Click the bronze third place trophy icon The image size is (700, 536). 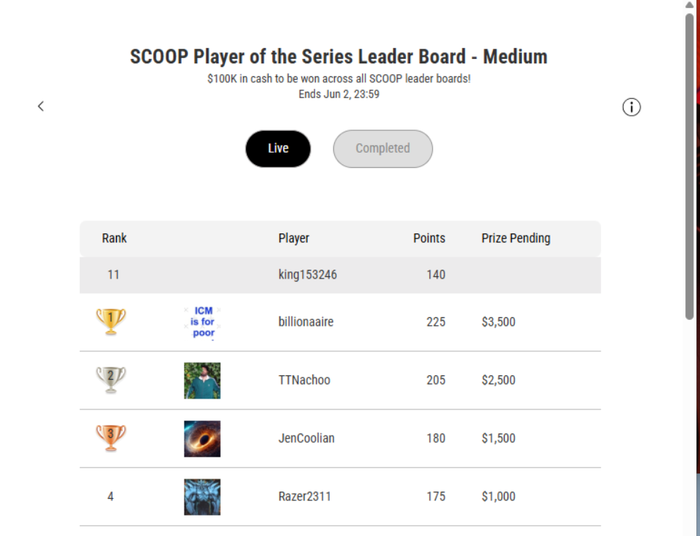(x=111, y=438)
